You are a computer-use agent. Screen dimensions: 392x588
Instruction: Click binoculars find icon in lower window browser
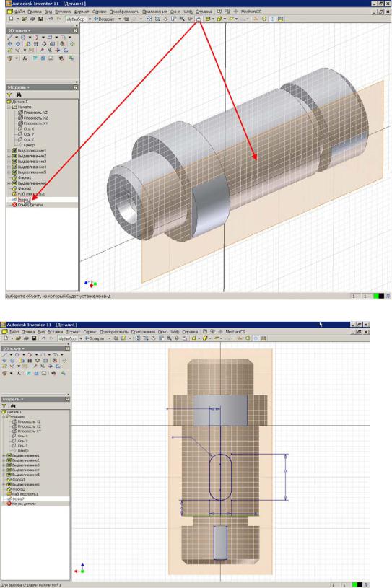(x=13, y=405)
